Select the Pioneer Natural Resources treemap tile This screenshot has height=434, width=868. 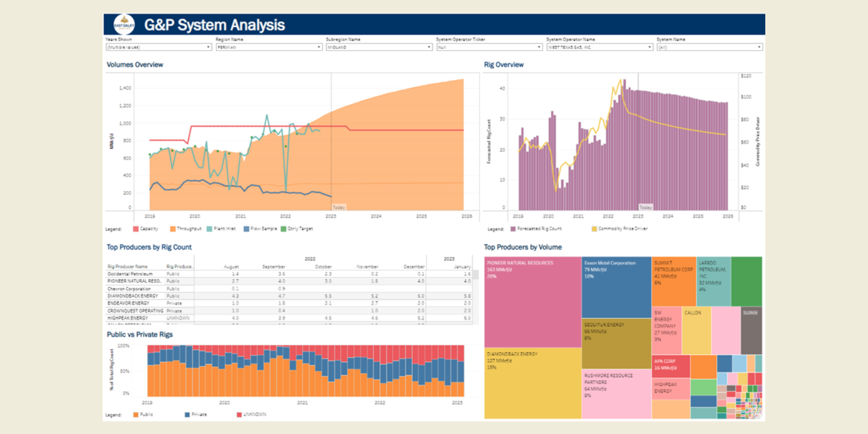(533, 302)
